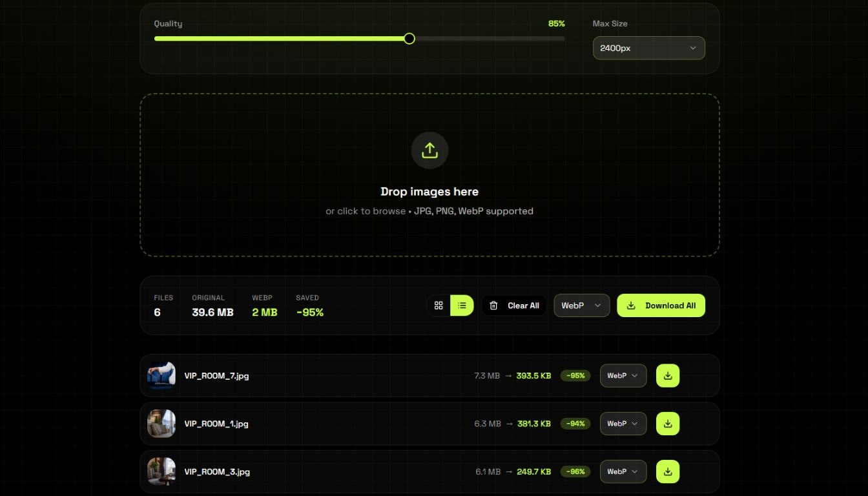868x496 pixels.
Task: Open the format dropdown for VIP_ROOM_7.jpg
Action: [623, 375]
